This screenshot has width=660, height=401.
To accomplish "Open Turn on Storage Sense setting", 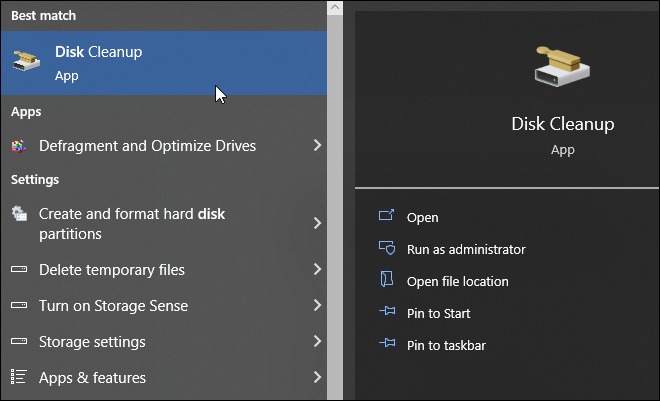I will (x=164, y=305).
